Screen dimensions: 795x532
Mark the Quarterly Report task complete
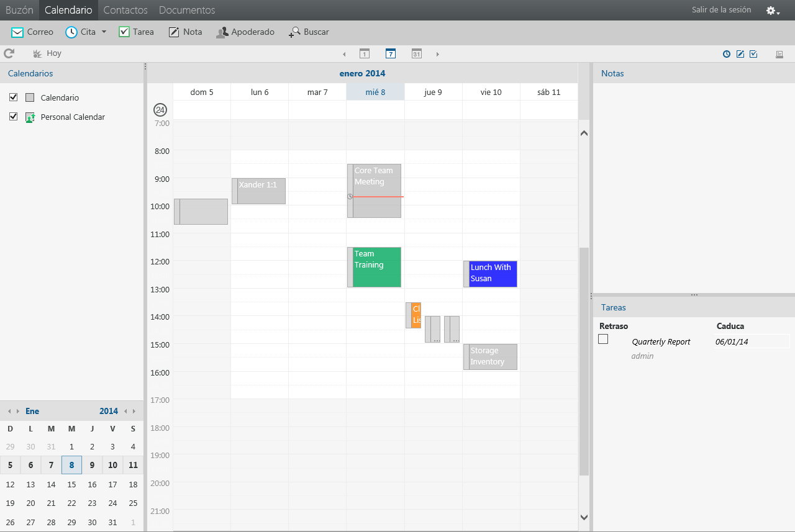[x=602, y=339]
